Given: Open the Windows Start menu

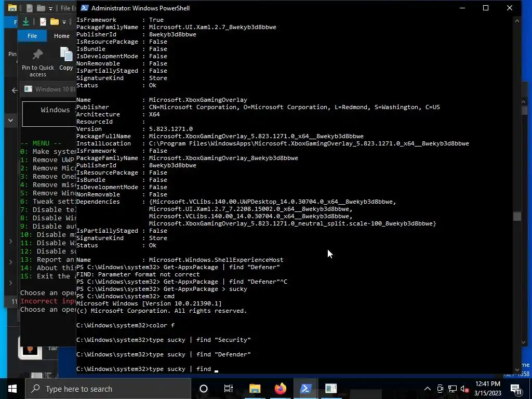Looking at the screenshot, I should click(x=12, y=389).
